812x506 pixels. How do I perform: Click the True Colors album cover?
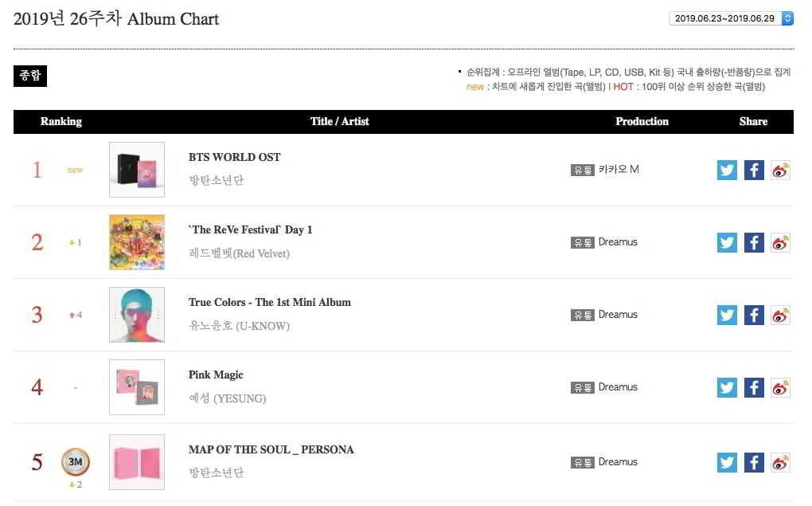coord(137,315)
